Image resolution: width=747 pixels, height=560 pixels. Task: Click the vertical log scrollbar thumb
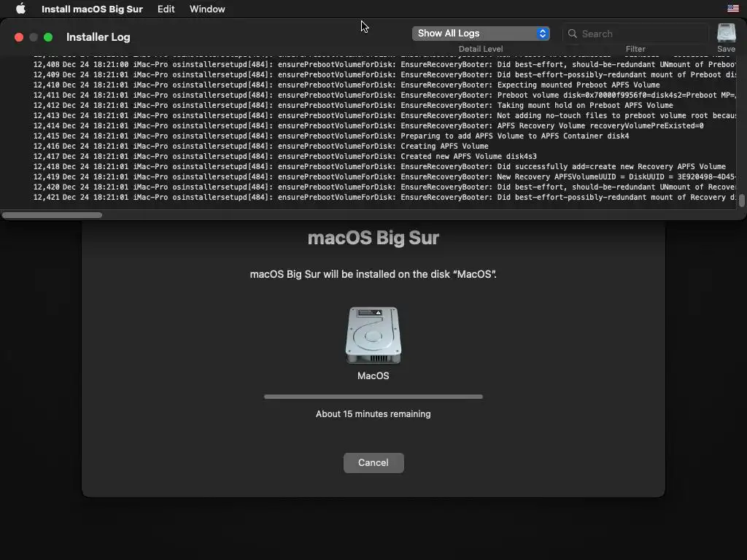coord(742,200)
